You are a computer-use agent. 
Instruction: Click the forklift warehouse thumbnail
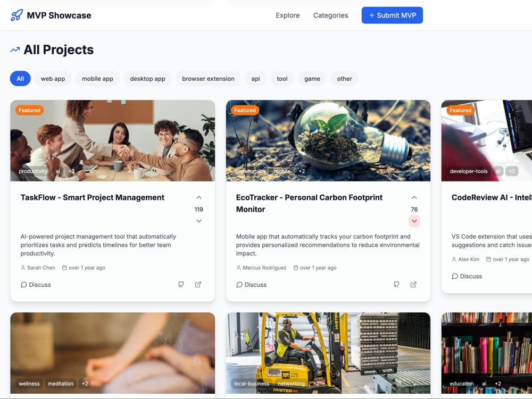(x=328, y=353)
